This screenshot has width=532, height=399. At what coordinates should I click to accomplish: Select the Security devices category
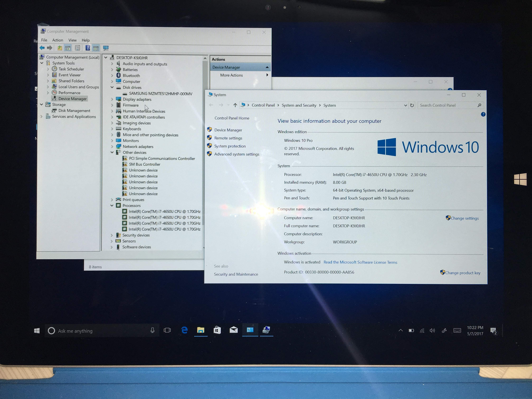click(x=136, y=235)
